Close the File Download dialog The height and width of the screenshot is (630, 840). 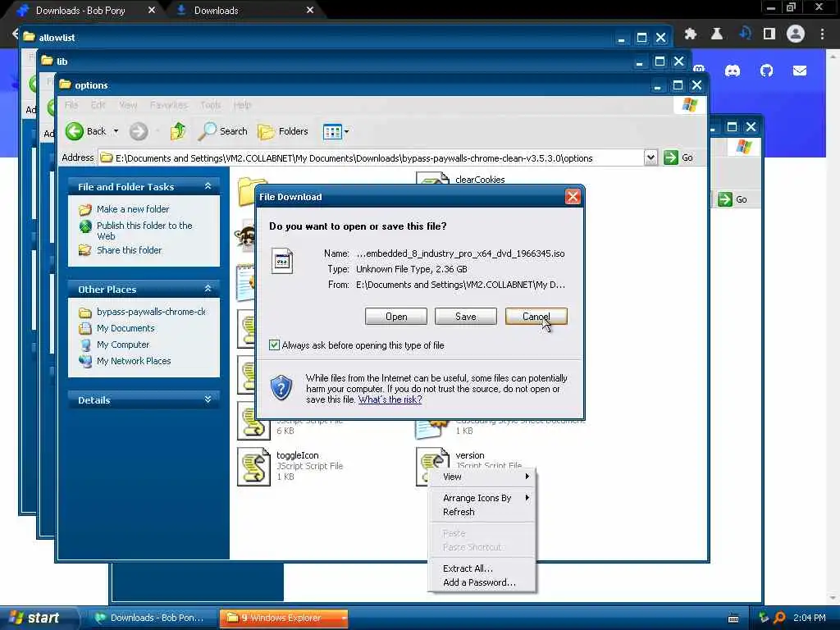click(x=572, y=197)
